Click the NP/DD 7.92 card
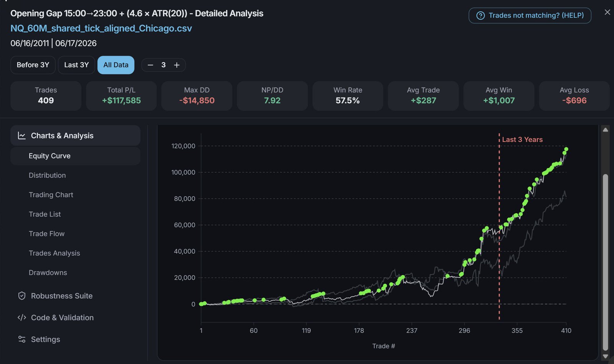 (272, 96)
